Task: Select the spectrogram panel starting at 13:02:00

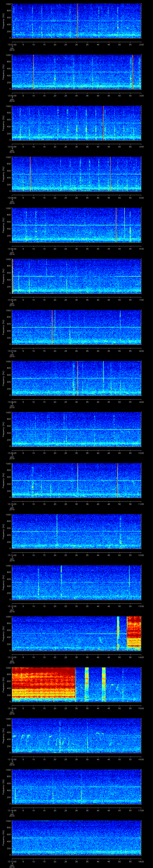Action: 77,72
